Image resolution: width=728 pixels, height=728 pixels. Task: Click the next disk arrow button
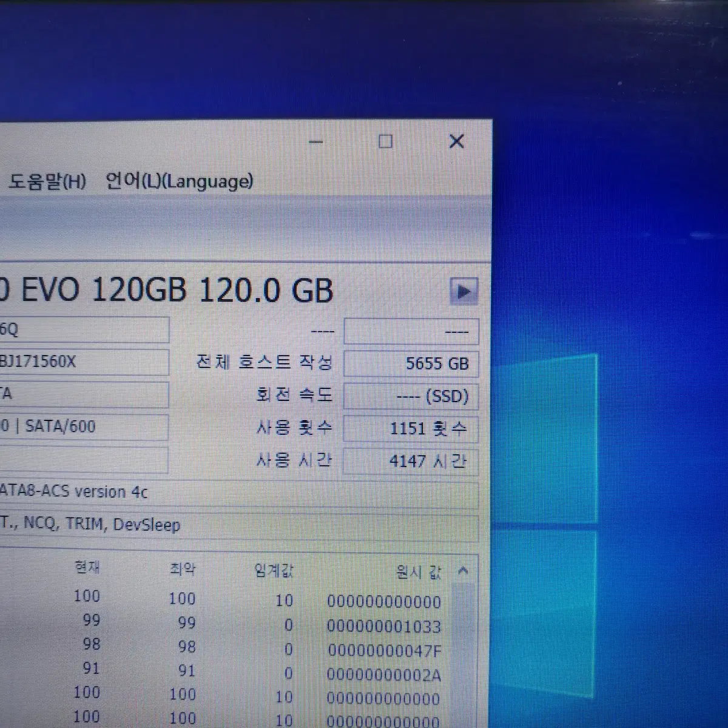point(464,292)
